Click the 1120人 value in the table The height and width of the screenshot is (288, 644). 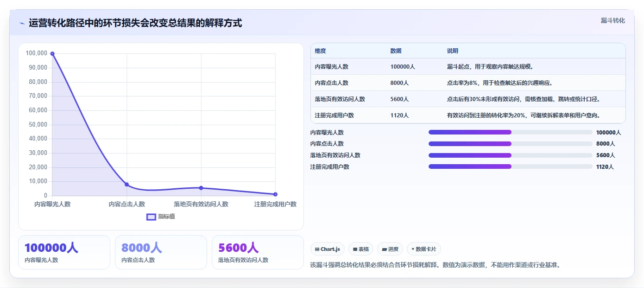pyautogui.click(x=399, y=115)
